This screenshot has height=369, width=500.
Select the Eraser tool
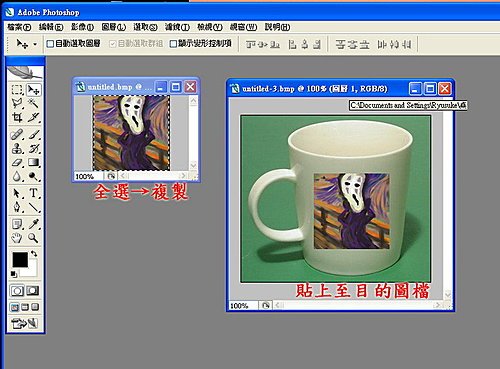[17, 163]
